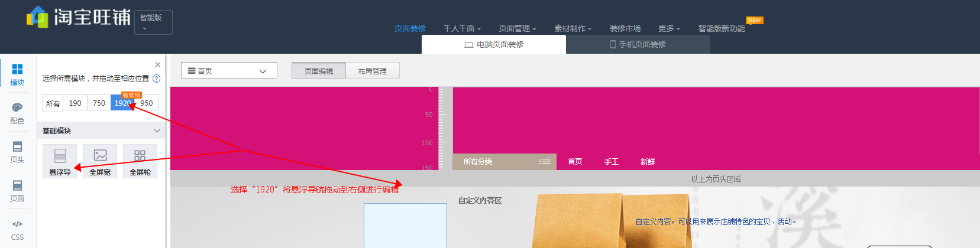Expand the 千人千面 menu
The height and width of the screenshot is (248, 980).
click(x=462, y=28)
